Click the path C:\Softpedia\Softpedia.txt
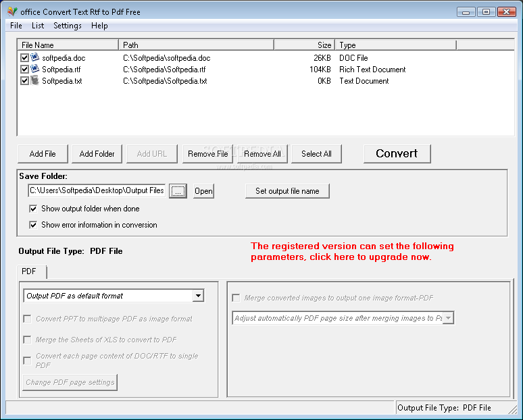This screenshot has height=420, width=523. (165, 81)
